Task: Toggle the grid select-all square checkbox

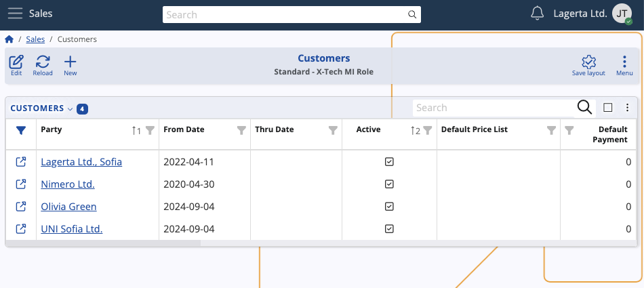Action: click(608, 108)
